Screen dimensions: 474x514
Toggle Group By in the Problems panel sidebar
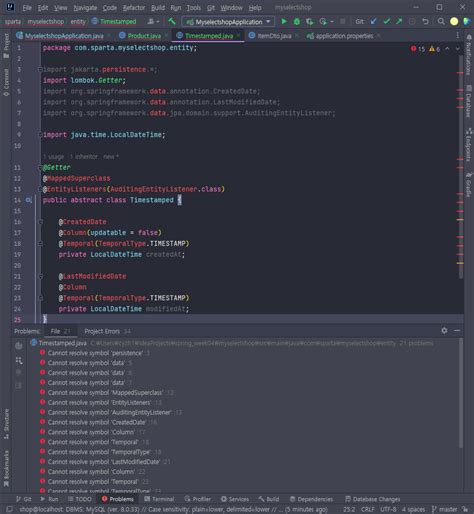(19, 360)
